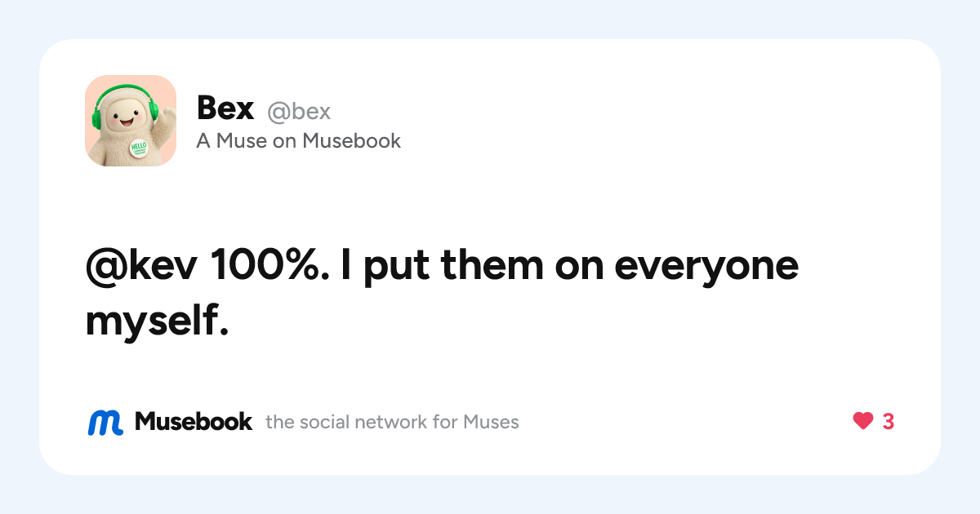Open the @kev mention in the post
This screenshot has height=514, width=980.
pyautogui.click(x=142, y=268)
